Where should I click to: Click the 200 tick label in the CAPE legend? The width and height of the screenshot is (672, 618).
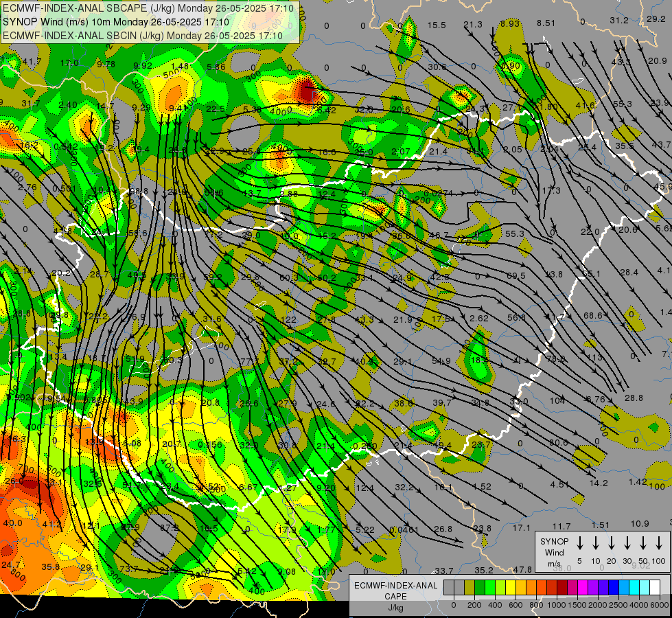point(474,605)
